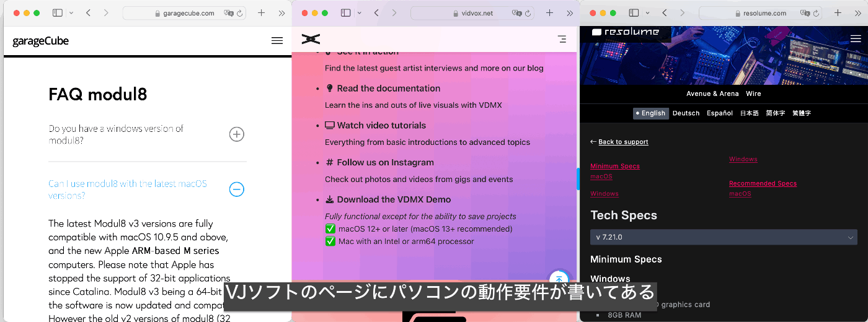The image size is (868, 322).
Task: Open macOS link under Recommended Specs
Action: pyautogui.click(x=740, y=194)
